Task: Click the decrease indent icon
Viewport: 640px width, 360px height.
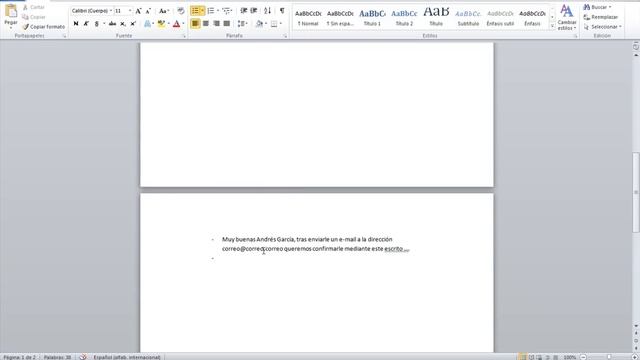Action: click(244, 11)
